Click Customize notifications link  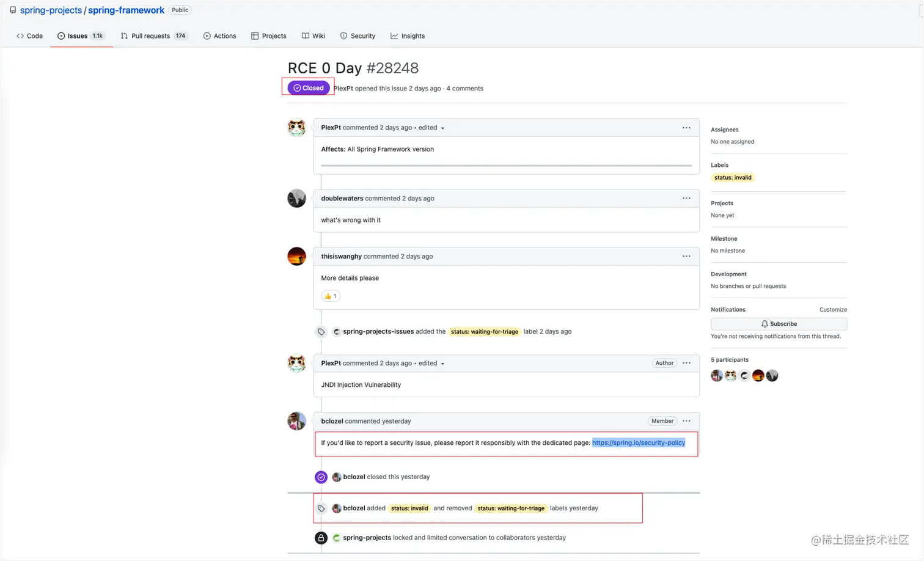833,310
